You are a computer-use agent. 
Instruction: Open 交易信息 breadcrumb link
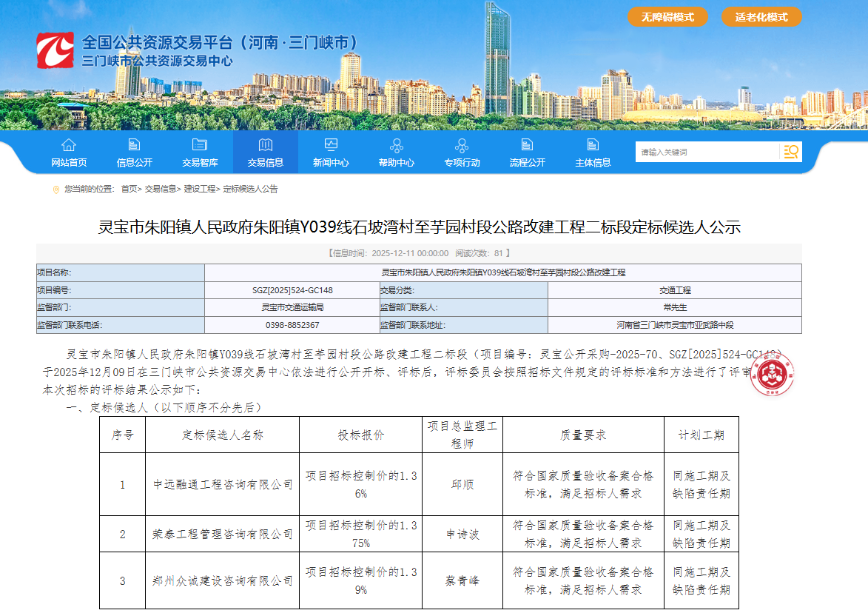(160, 190)
